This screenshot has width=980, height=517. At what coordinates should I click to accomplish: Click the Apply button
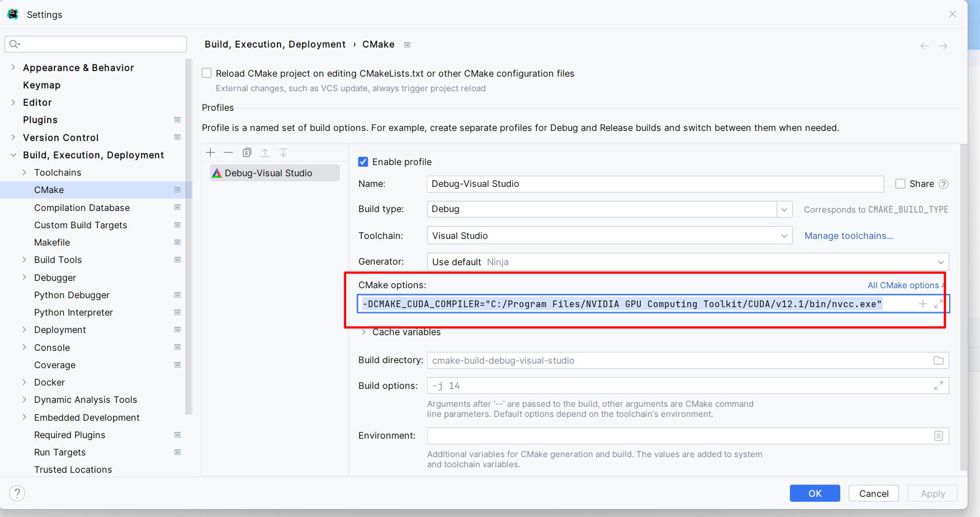coord(932,493)
